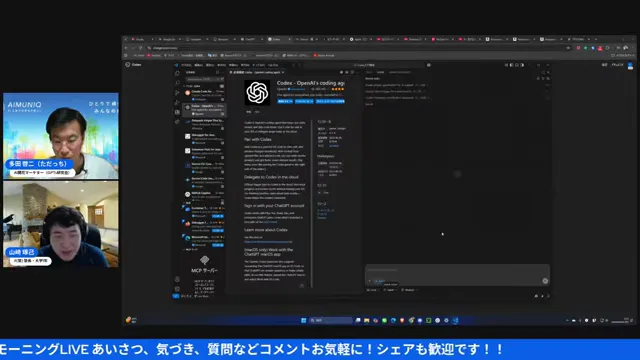Open the Windows Start button on taskbar

304,320
